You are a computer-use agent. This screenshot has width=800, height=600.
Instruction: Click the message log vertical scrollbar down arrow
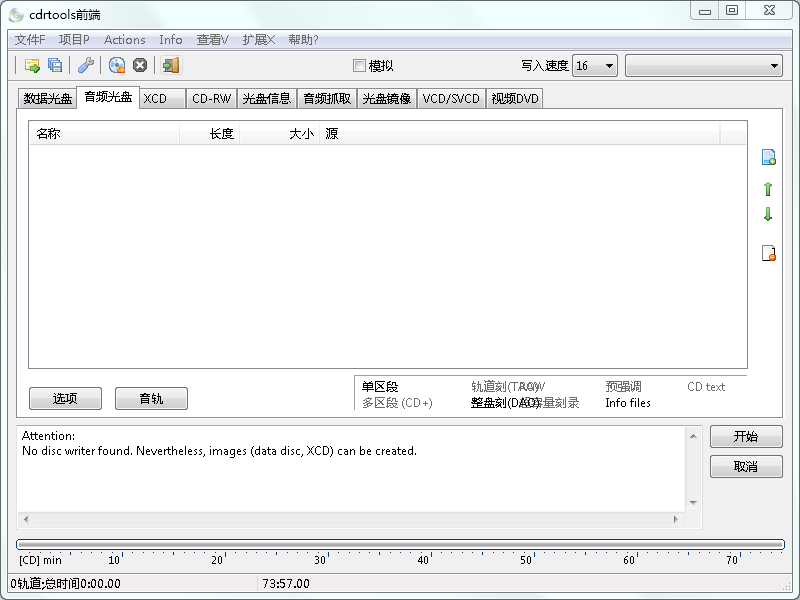click(693, 502)
